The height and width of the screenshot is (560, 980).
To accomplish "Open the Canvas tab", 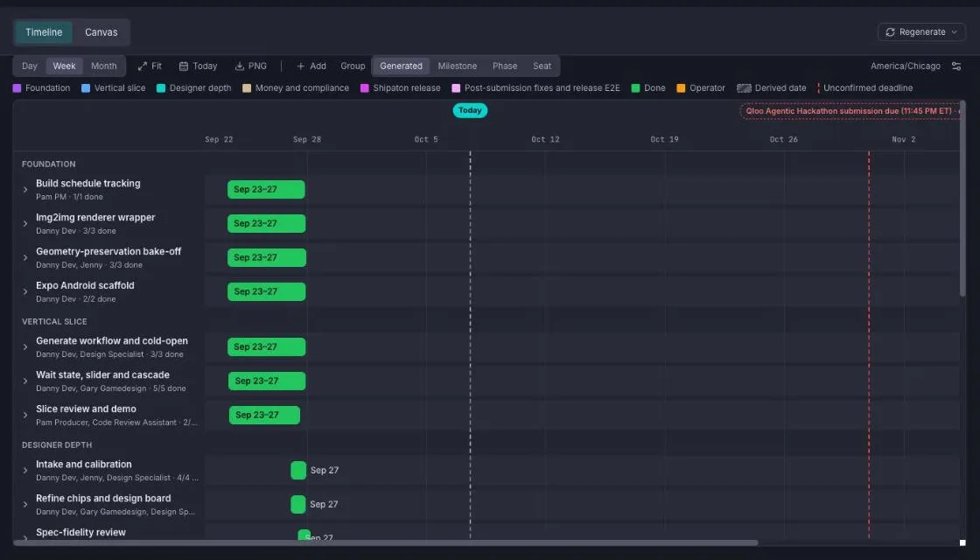I will (101, 31).
